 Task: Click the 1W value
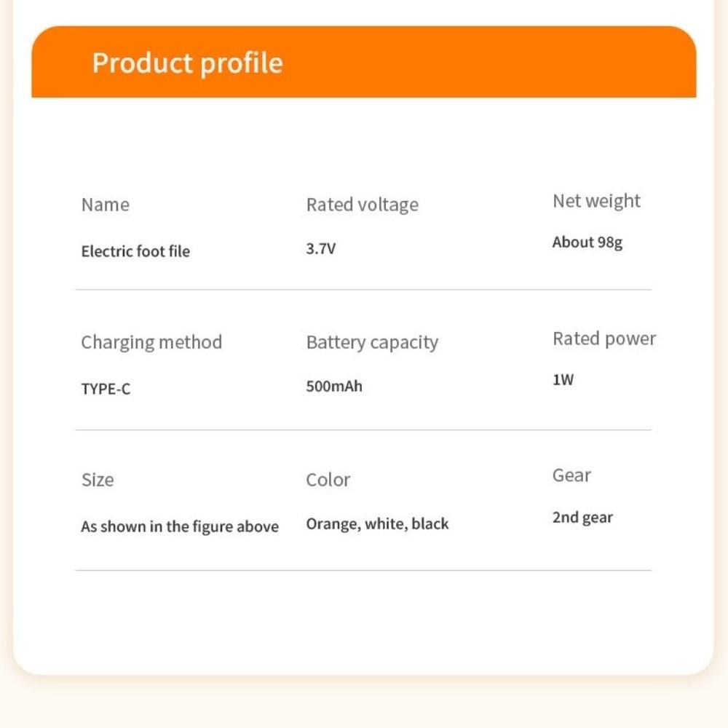563,380
